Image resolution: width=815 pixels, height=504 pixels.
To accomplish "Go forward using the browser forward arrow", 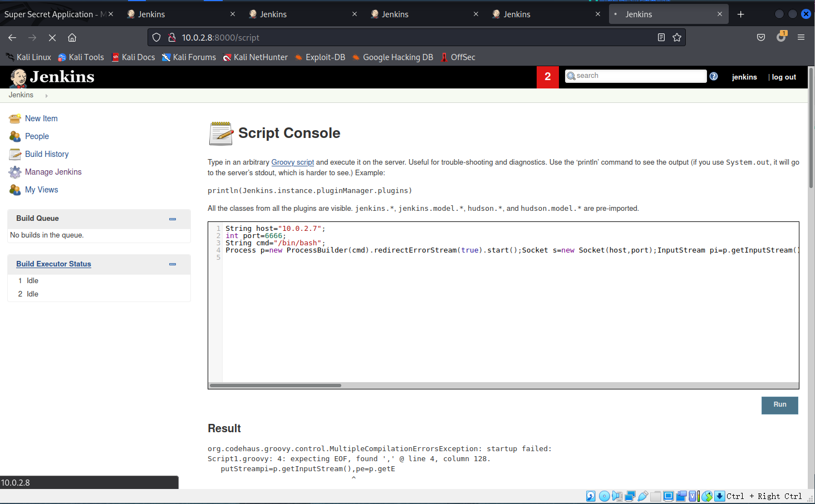I will (32, 37).
